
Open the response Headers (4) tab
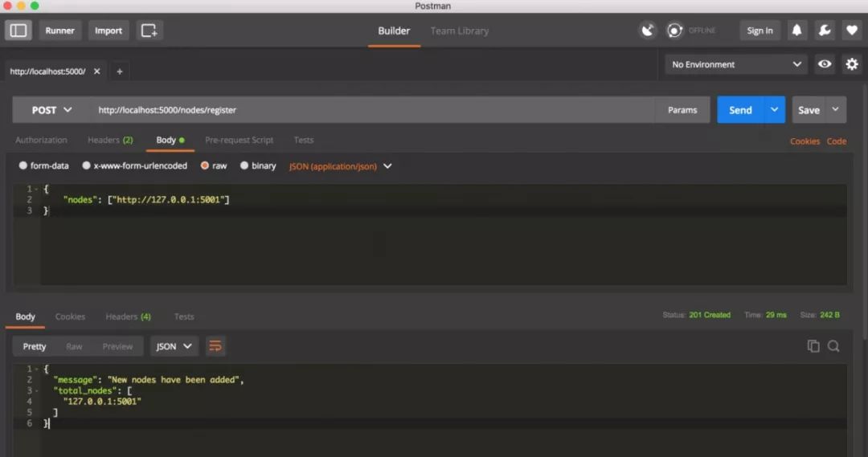click(128, 316)
